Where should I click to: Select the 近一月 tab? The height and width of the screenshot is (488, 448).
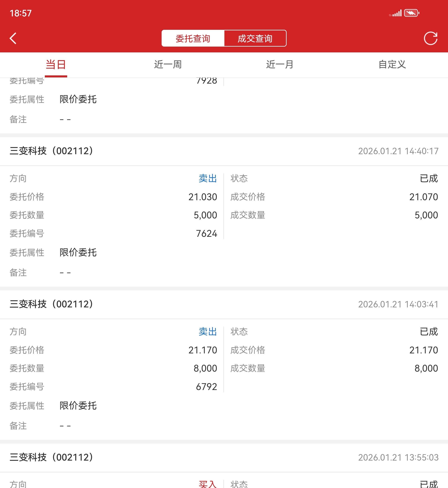[x=280, y=64]
